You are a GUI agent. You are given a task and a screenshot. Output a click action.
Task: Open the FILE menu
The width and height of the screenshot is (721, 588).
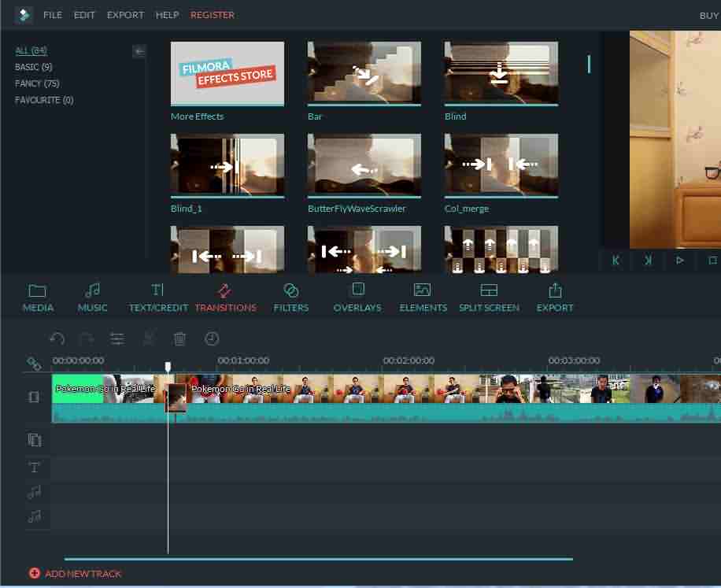coord(52,14)
